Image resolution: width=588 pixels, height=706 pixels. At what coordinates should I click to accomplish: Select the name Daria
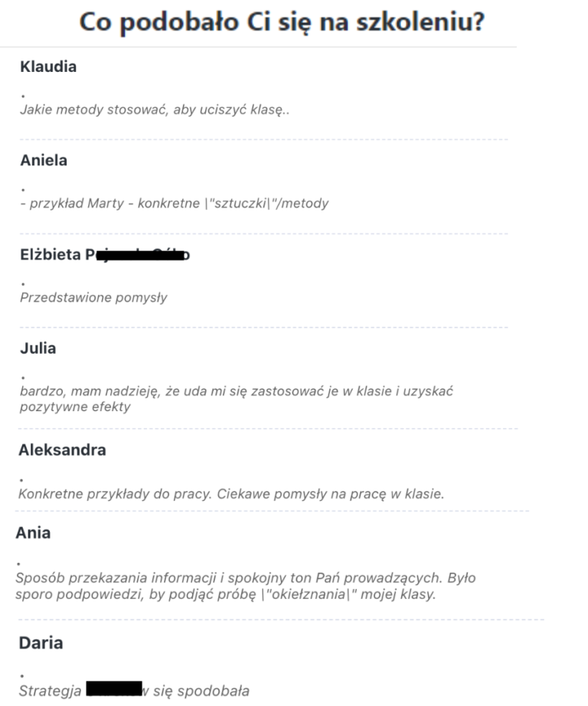41,643
